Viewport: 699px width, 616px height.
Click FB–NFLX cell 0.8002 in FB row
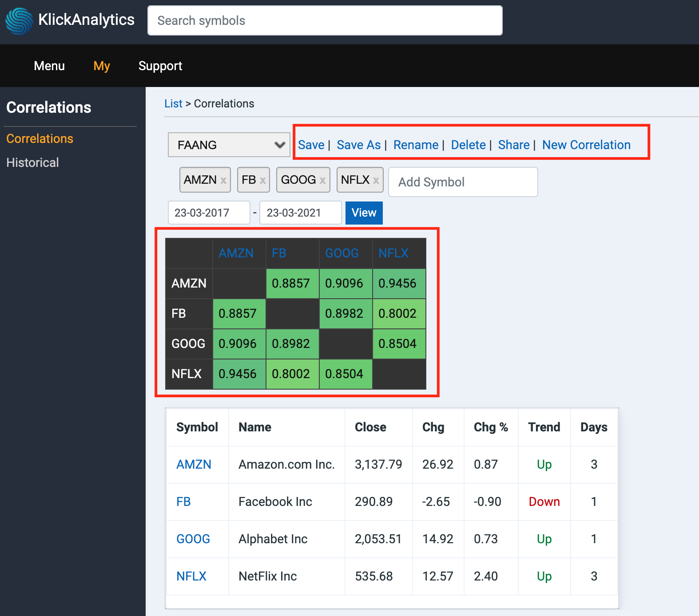tap(399, 313)
